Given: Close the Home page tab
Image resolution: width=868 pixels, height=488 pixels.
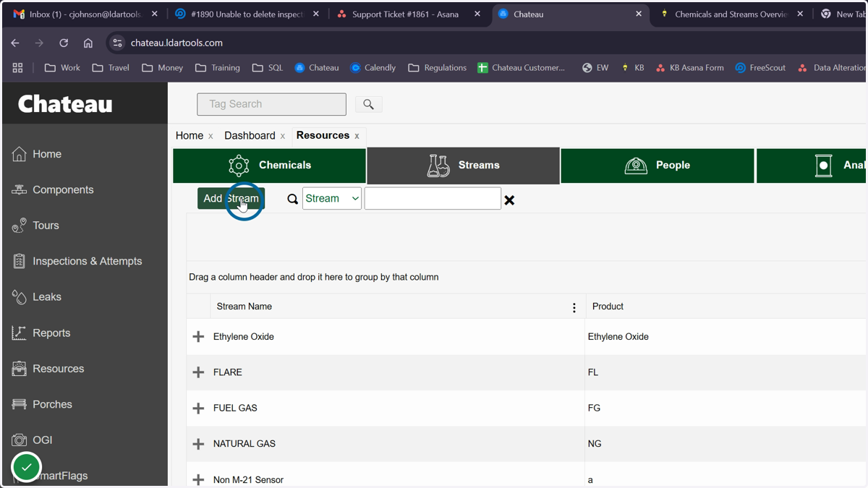Looking at the screenshot, I should click(x=210, y=136).
